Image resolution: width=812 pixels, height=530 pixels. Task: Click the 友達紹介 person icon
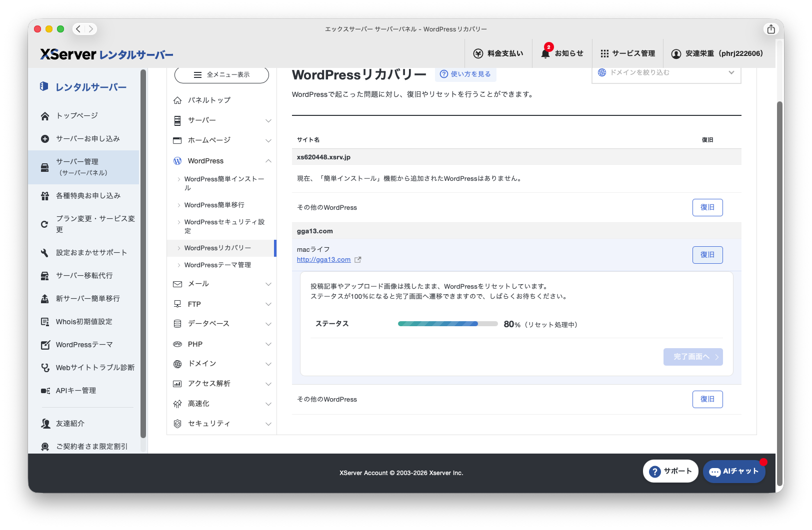pyautogui.click(x=45, y=424)
